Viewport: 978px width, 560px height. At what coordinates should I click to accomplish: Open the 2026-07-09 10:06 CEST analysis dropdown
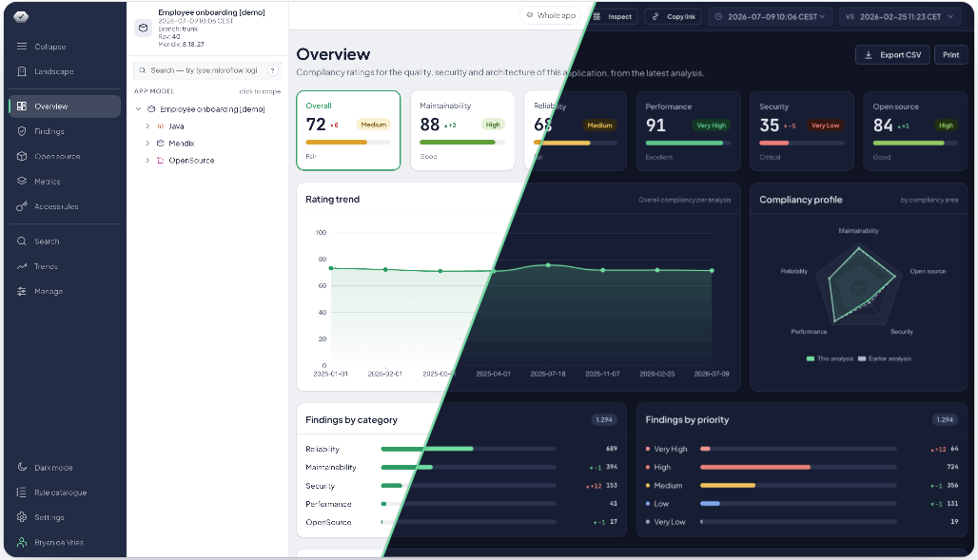tap(772, 17)
